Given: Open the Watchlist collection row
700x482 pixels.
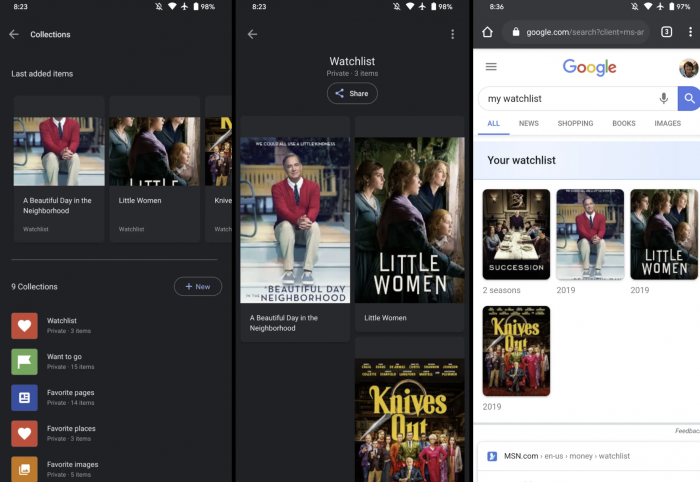Looking at the screenshot, I should click(116, 326).
